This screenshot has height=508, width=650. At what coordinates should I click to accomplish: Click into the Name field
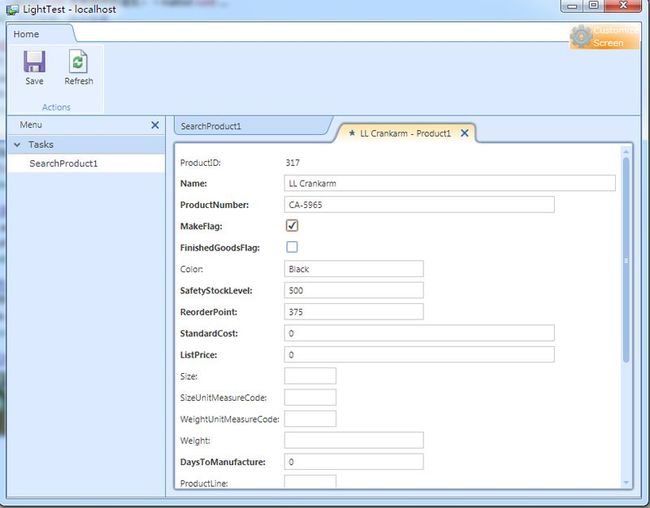450,183
